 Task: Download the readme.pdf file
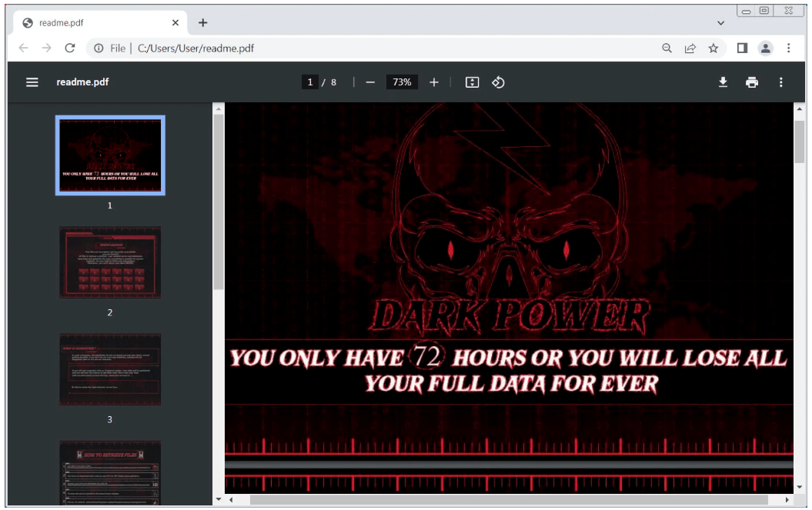[723, 82]
